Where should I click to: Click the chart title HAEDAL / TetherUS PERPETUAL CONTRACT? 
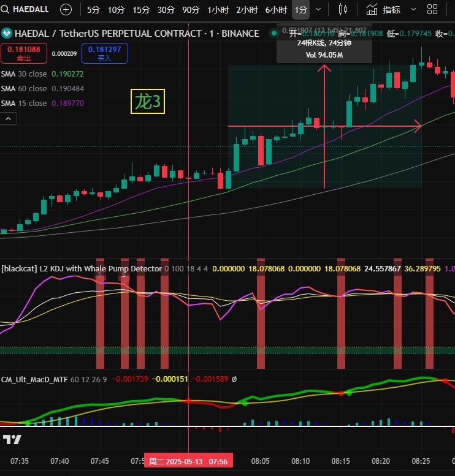[x=108, y=34]
